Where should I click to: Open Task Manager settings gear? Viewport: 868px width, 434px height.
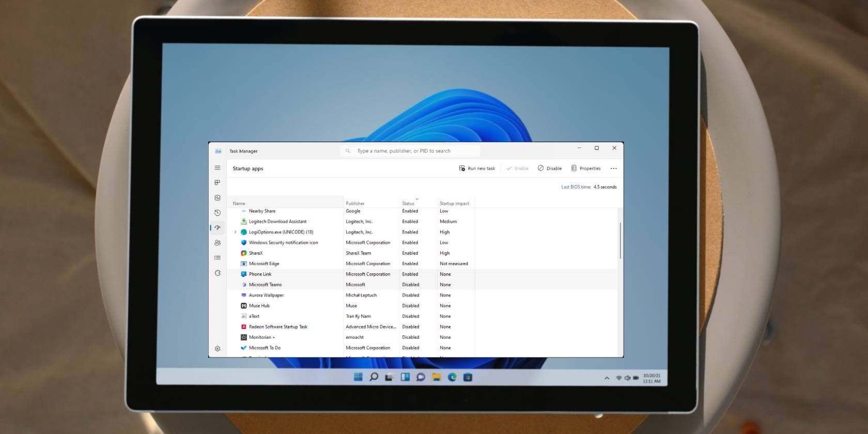point(218,349)
